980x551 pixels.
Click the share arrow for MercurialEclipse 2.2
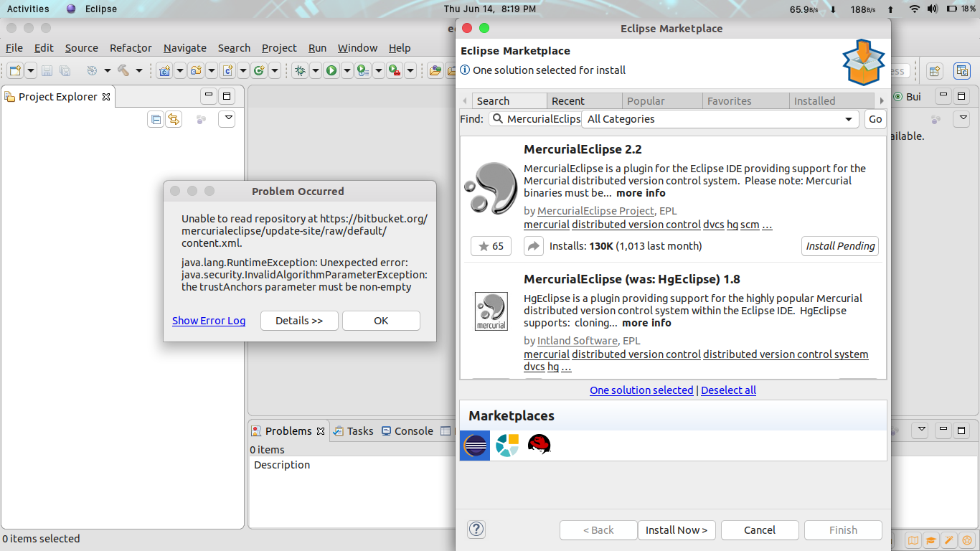534,246
